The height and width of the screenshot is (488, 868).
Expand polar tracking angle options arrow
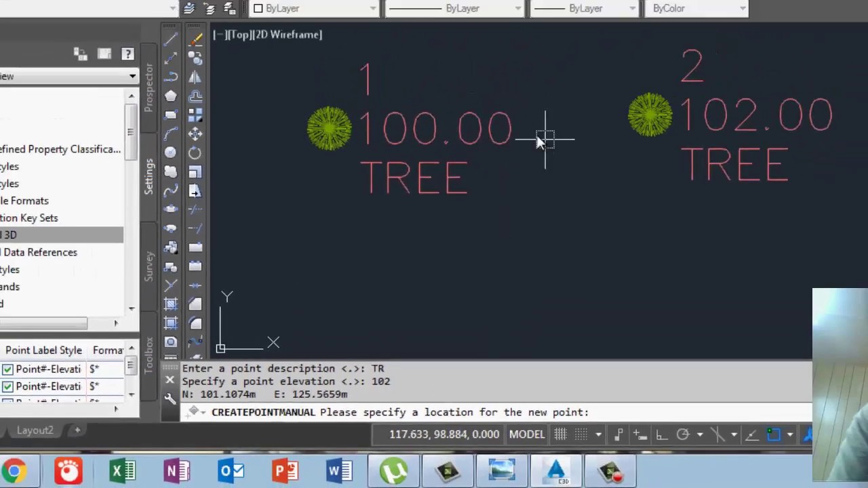pyautogui.click(x=700, y=434)
